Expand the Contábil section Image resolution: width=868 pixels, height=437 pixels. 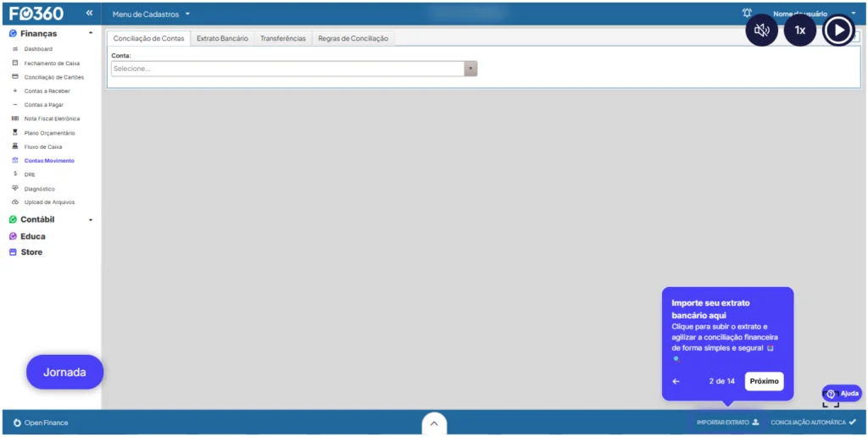tap(91, 219)
